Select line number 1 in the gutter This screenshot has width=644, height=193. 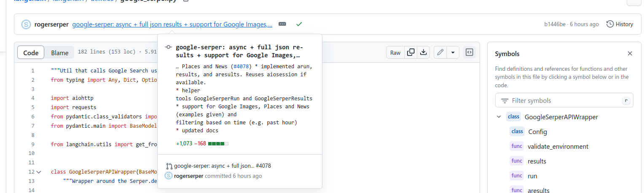point(32,70)
